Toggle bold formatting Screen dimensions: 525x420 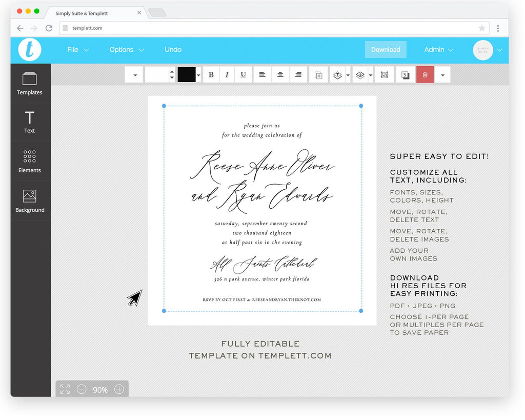[x=211, y=75]
